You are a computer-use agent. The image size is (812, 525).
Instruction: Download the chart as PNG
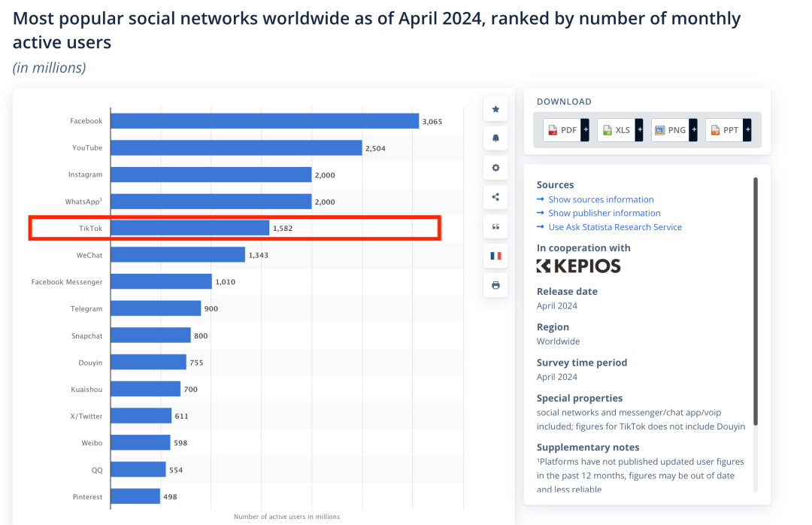(670, 130)
